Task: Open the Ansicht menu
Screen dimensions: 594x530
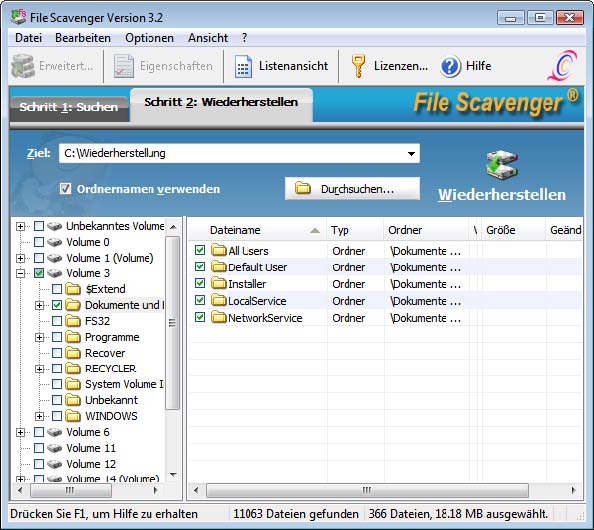Action: pos(208,38)
